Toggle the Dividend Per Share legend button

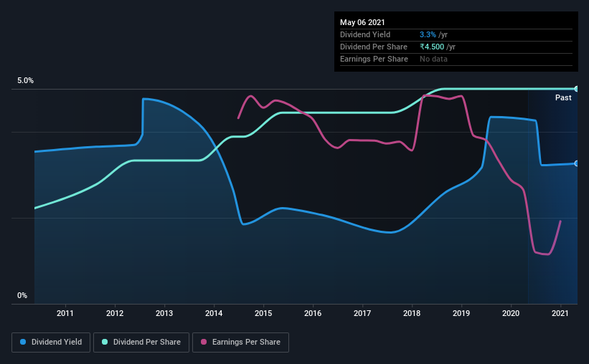tap(141, 343)
